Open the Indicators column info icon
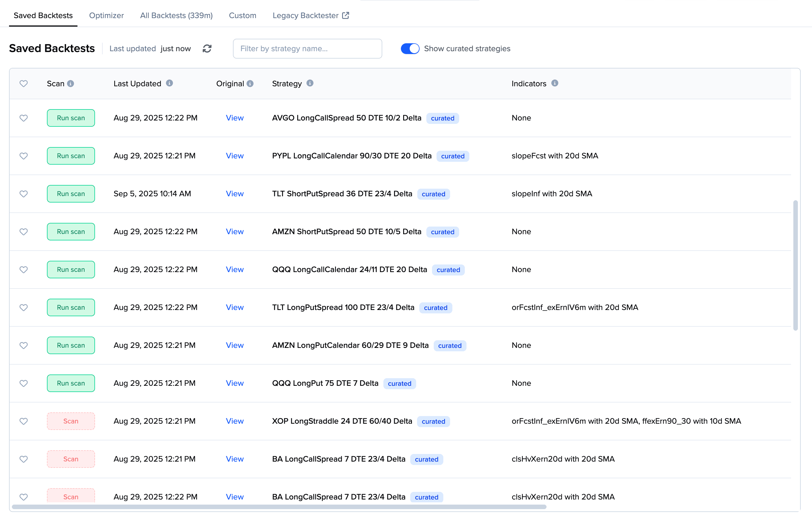Image resolution: width=812 pixels, height=521 pixels. coord(555,83)
